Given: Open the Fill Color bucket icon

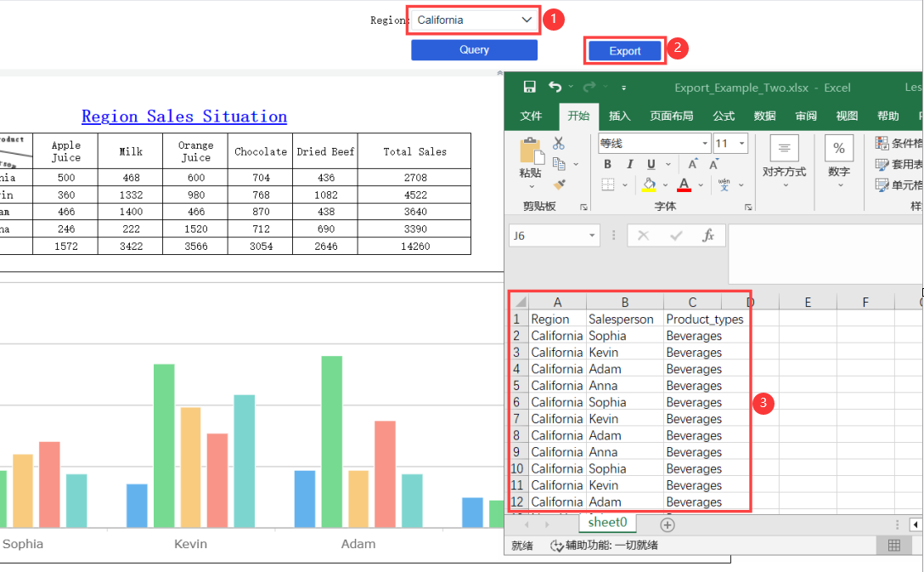Looking at the screenshot, I should tap(649, 184).
